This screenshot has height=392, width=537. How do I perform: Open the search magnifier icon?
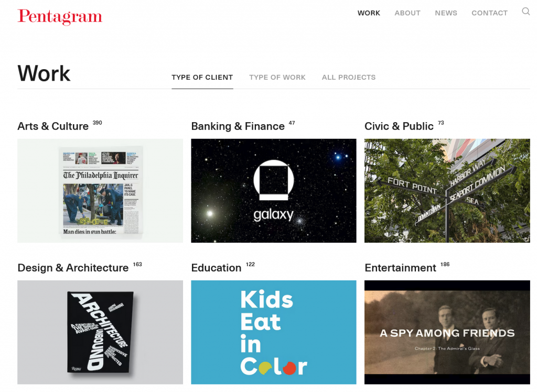point(525,12)
